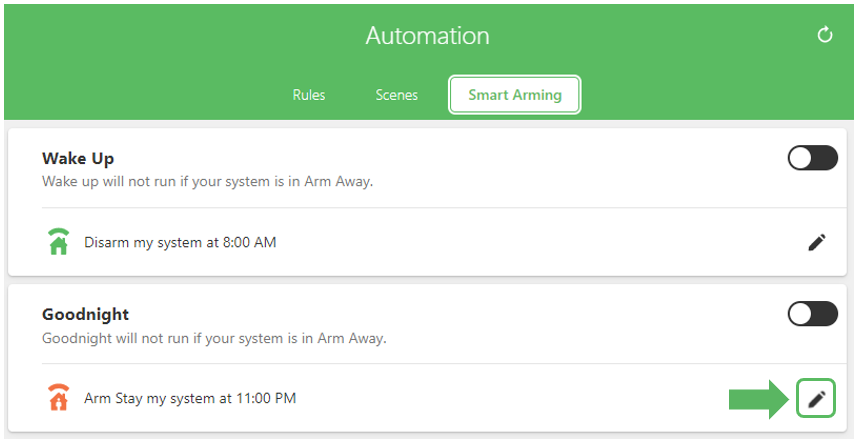Viewport: 859px width, 443px height.
Task: Click the refresh icon in the header
Action: tap(824, 36)
